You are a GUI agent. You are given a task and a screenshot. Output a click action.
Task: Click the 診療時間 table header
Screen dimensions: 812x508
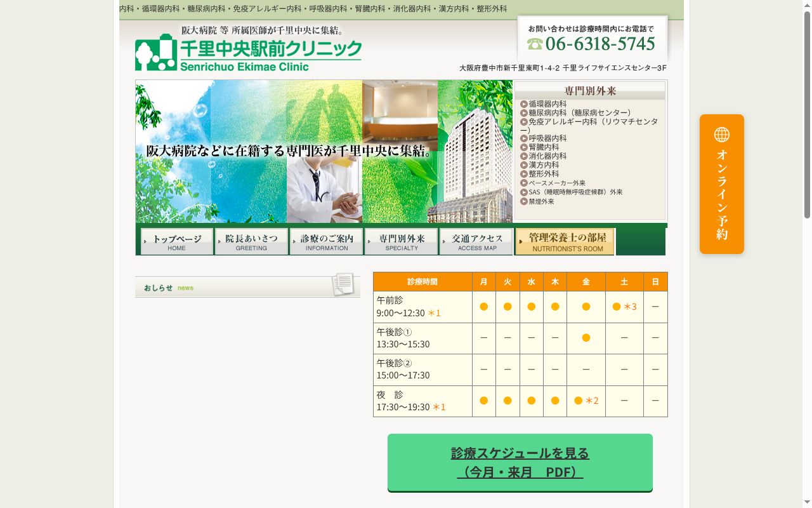pyautogui.click(x=422, y=281)
